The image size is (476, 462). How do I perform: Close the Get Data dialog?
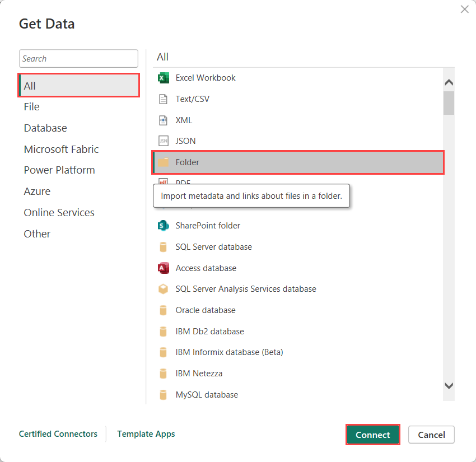[x=464, y=10]
